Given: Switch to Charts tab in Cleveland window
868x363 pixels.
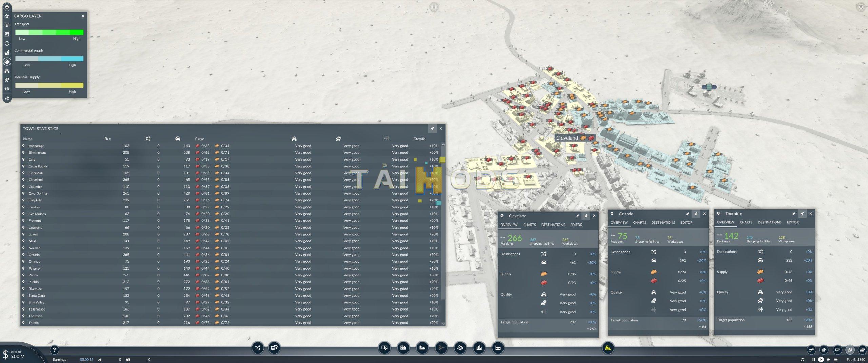Looking at the screenshot, I should [x=529, y=225].
